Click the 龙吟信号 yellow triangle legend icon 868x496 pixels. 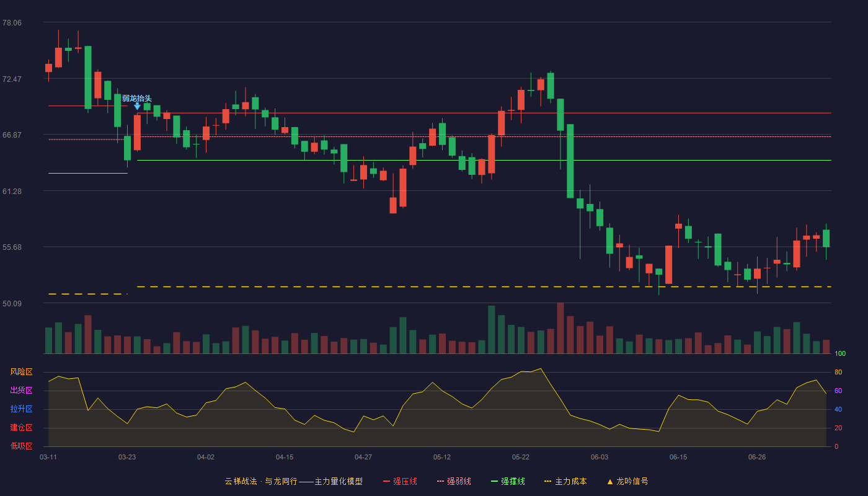610,481
